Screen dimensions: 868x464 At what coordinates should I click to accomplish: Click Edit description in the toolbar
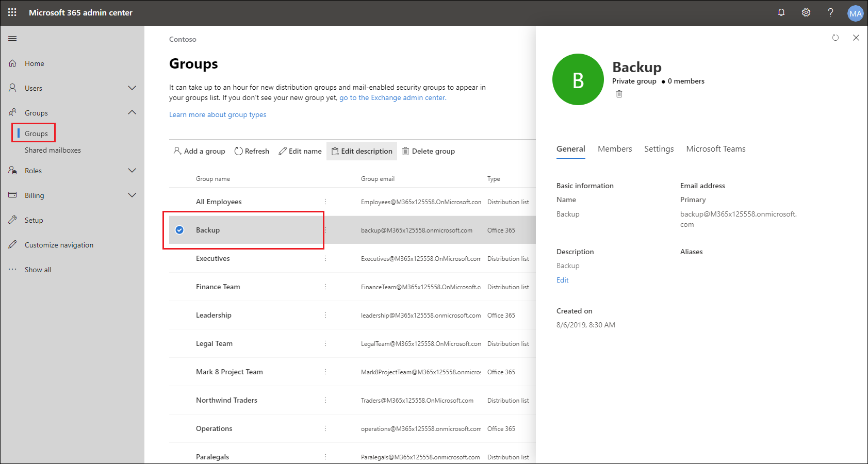pyautogui.click(x=362, y=151)
